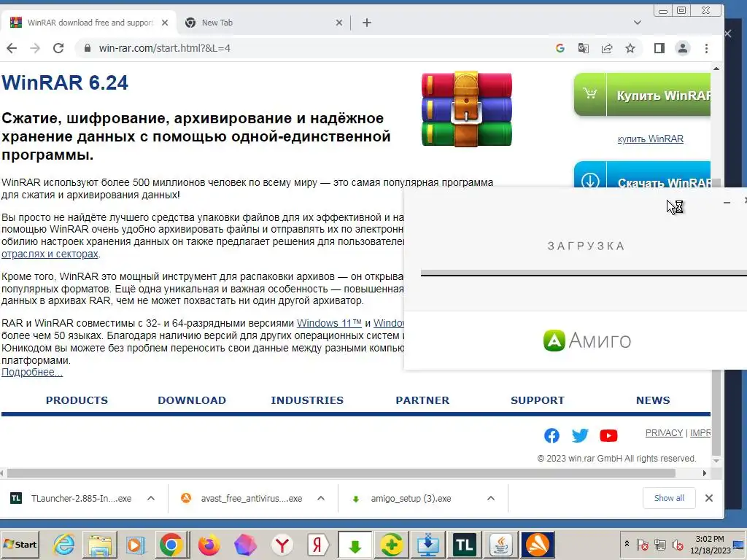Open Windows Media Player taskbar icon

135,545
